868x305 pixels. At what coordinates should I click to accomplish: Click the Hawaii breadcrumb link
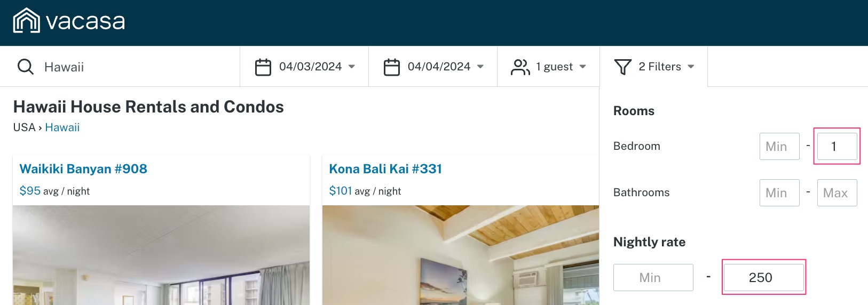[62, 127]
